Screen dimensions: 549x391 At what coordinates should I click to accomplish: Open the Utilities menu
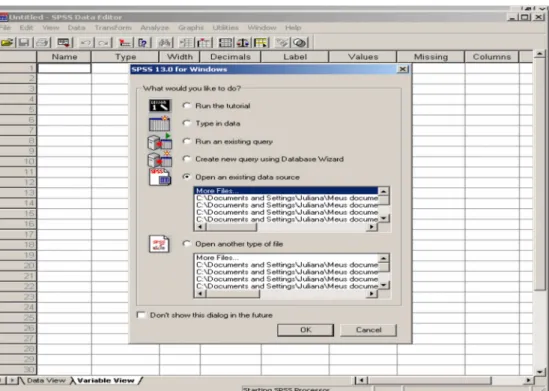225,27
